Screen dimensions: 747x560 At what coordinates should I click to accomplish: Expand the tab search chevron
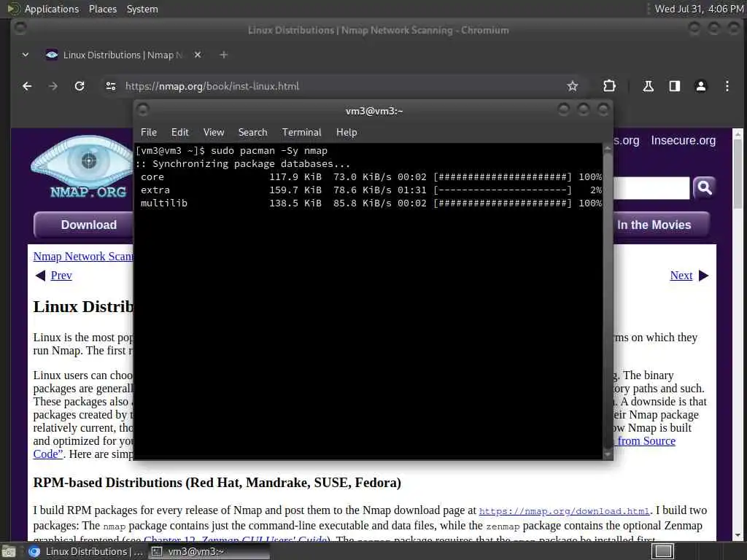point(26,55)
